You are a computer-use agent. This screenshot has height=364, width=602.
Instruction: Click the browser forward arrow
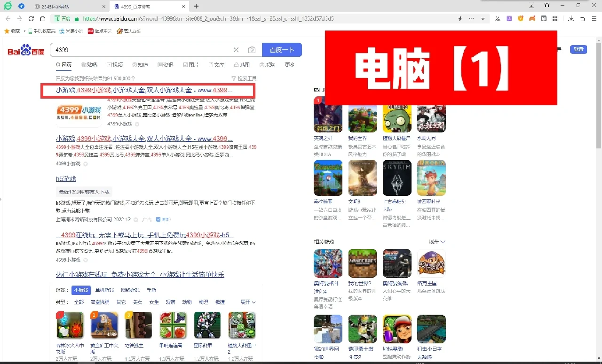19,19
